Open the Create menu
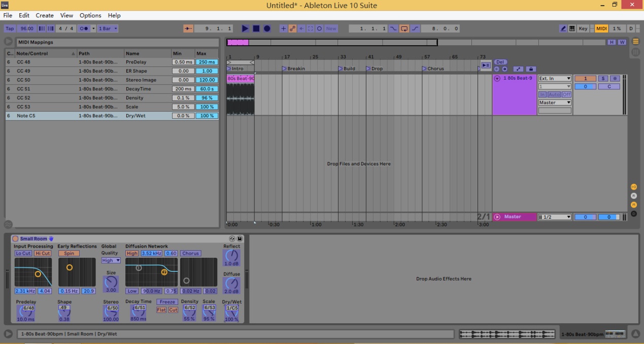This screenshot has width=644, height=344. [x=45, y=15]
